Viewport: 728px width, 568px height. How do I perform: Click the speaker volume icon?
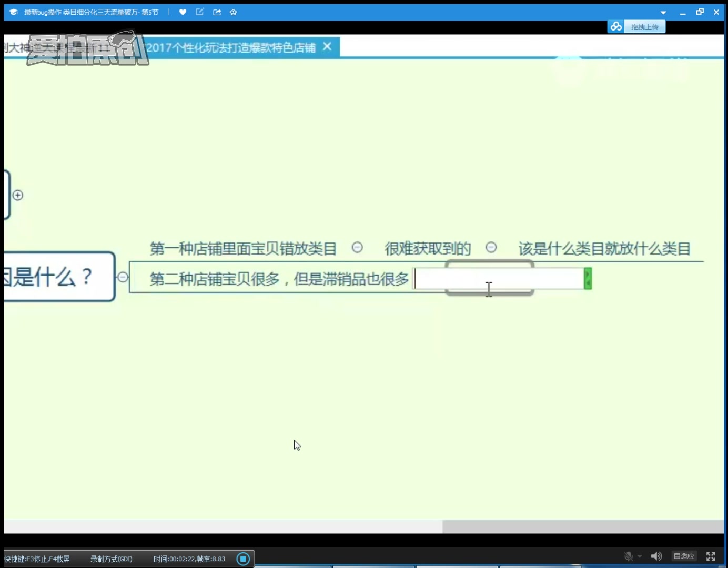tap(656, 556)
